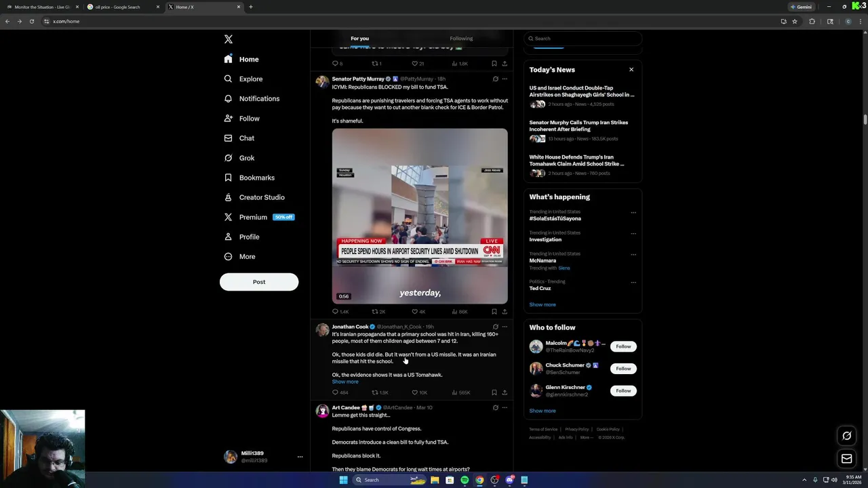
Task: Open more options on Art Candee's post
Action: [505, 407]
